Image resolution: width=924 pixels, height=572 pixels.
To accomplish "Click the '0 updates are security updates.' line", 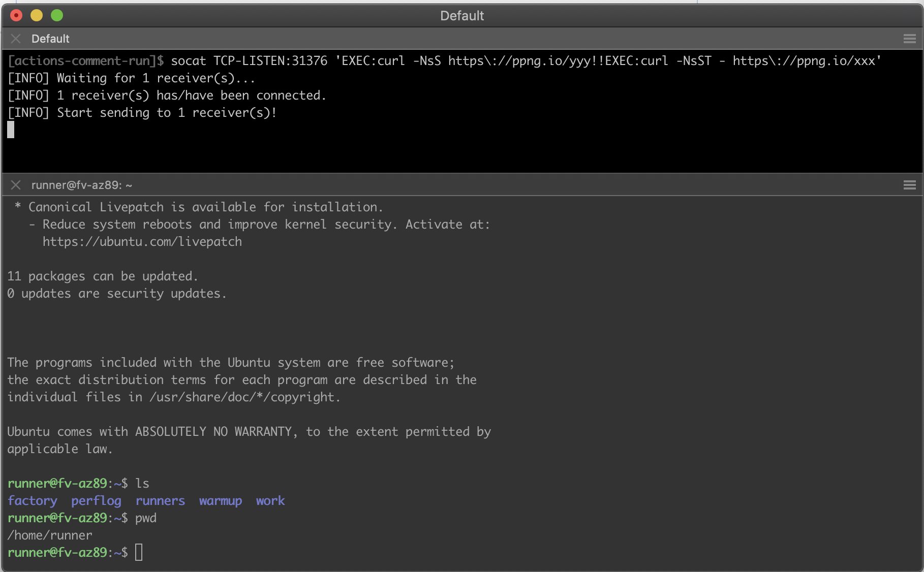I will 117,294.
